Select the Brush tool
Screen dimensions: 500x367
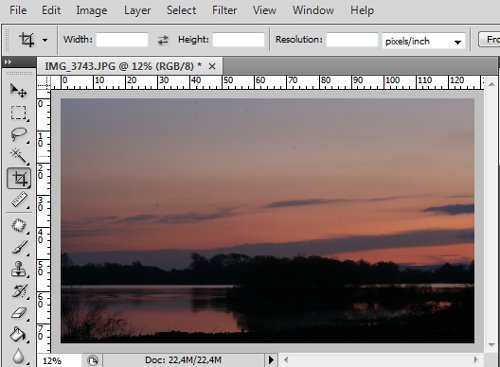point(19,248)
